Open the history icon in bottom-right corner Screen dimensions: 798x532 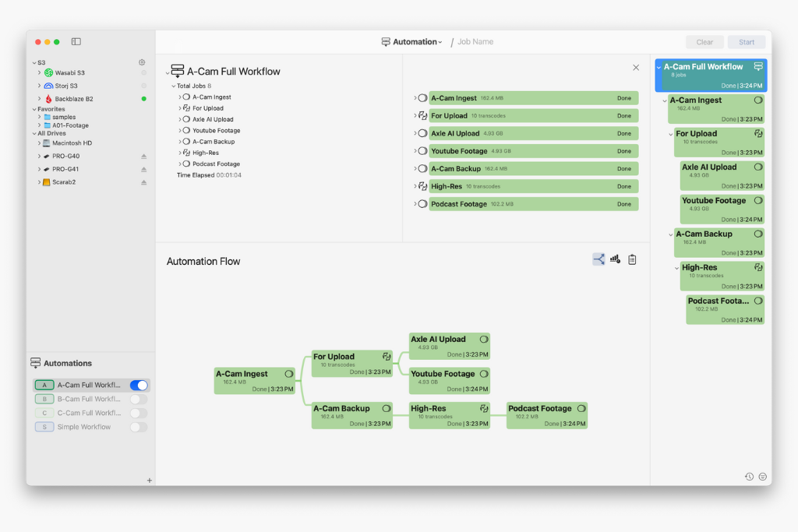coord(749,476)
